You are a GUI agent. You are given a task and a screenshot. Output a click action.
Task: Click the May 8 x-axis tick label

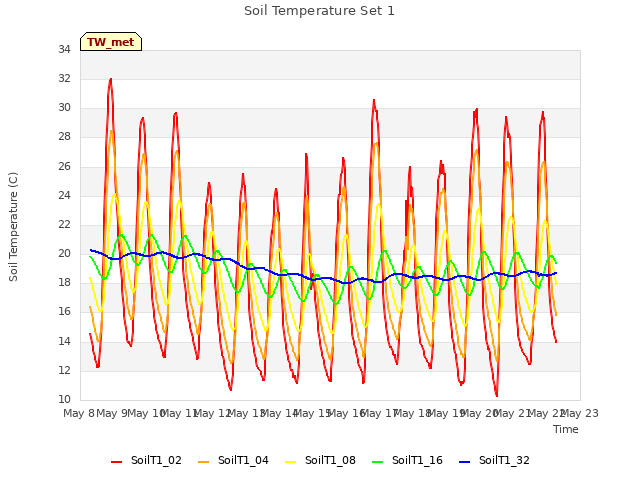(x=79, y=413)
